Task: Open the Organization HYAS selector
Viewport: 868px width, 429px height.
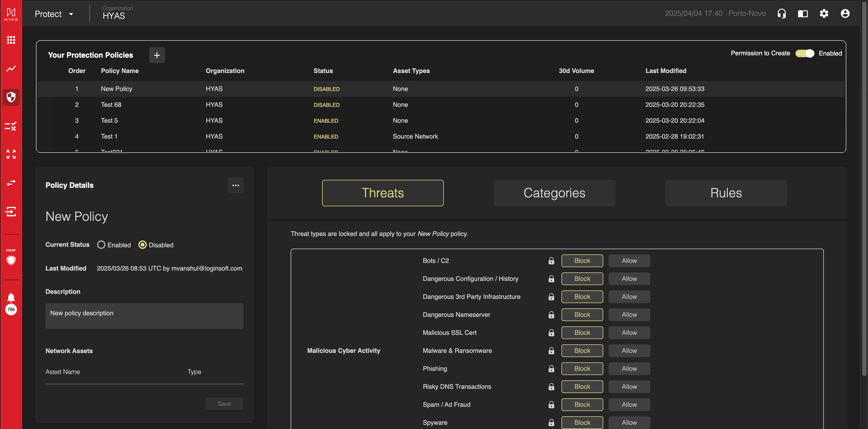Action: click(117, 13)
